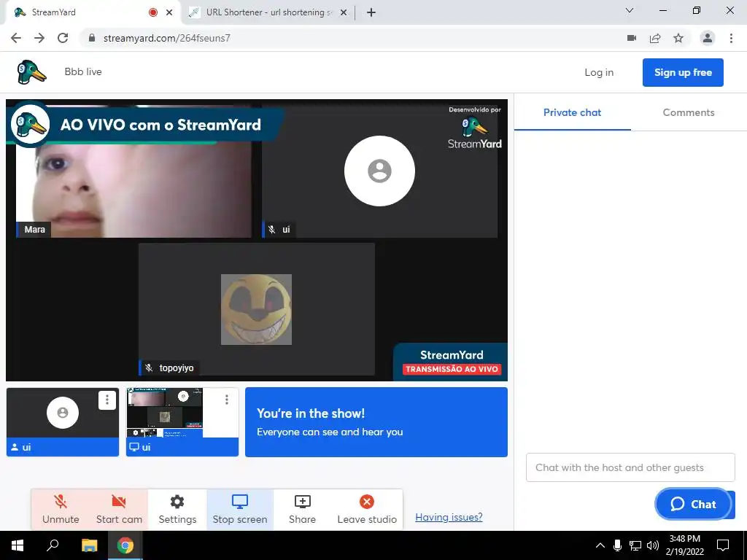
Task: Click microphone icon in system tray
Action: (617, 545)
